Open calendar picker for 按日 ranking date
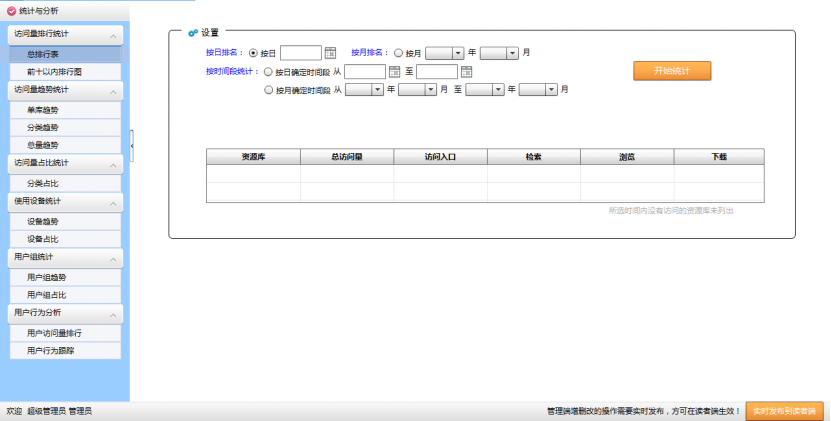 tap(330, 53)
